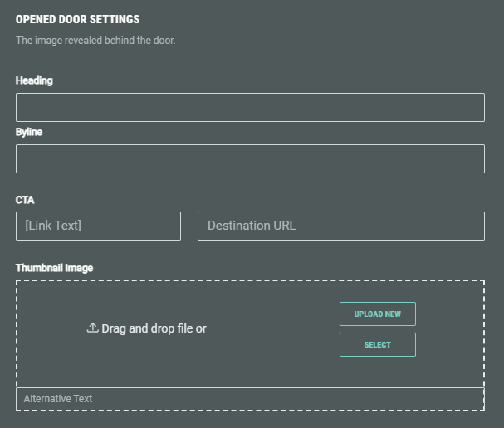504x428 pixels.
Task: Place cursor in the empty Heading box
Action: tap(250, 108)
